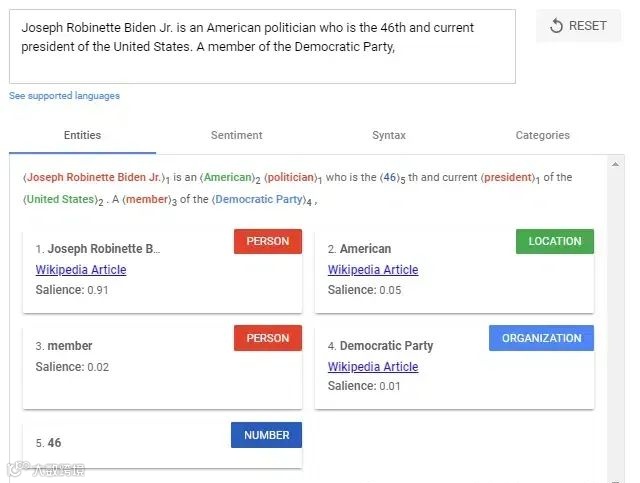Open the Syntax tab
640x483 pixels.
pos(389,135)
